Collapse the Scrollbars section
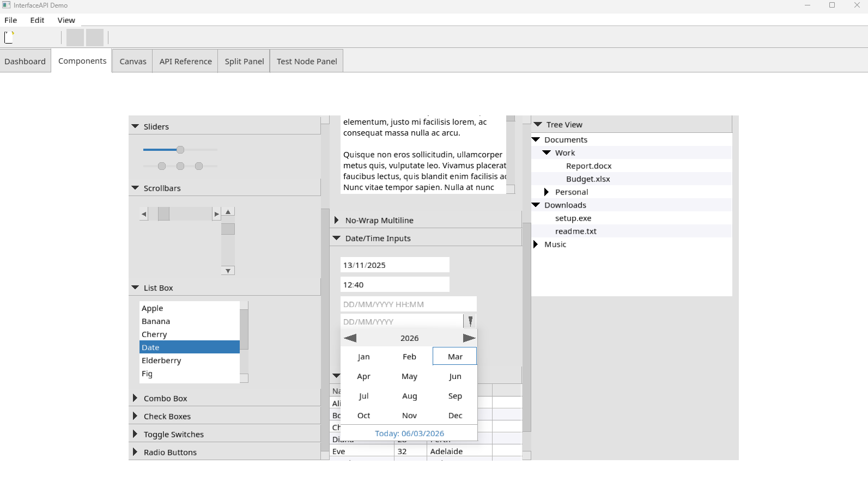The width and height of the screenshot is (868, 501). tap(135, 188)
